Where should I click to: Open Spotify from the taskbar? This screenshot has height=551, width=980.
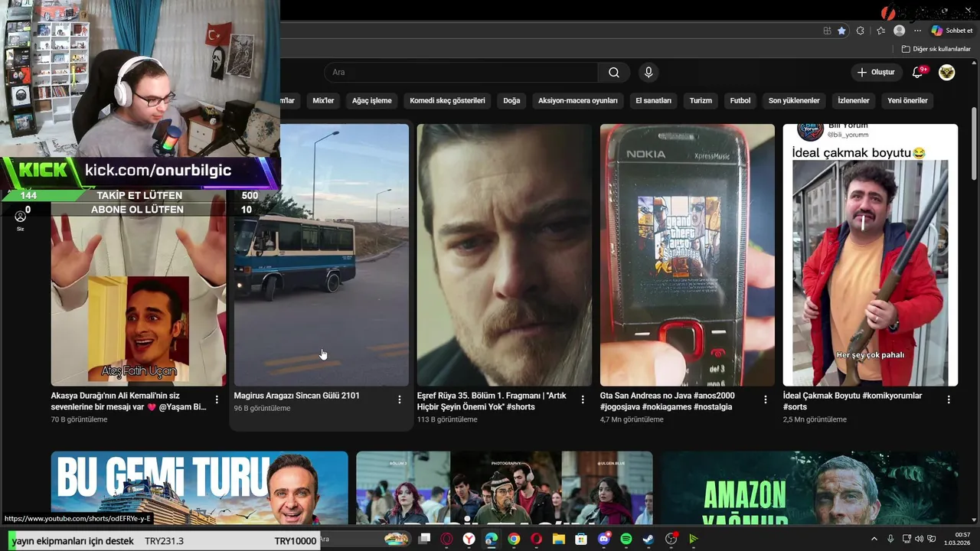626,539
